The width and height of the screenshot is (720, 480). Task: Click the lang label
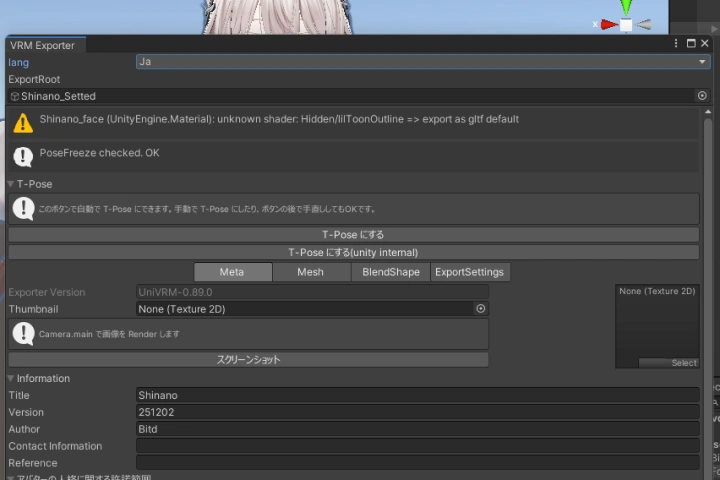pos(18,62)
